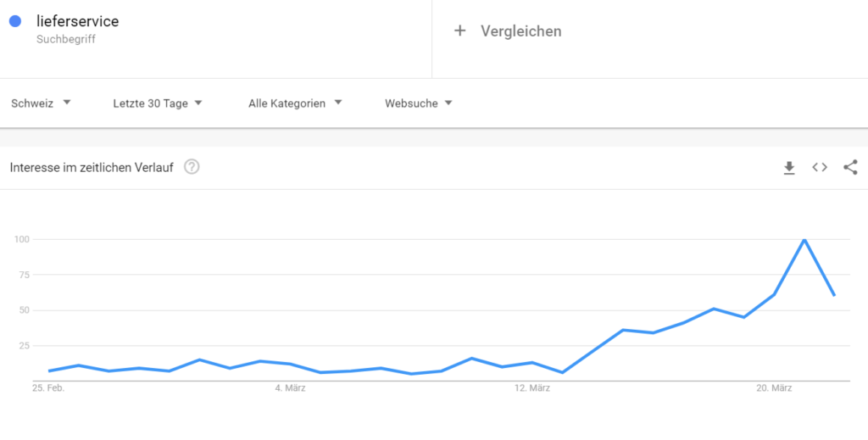Viewport: 868px width, 440px height.
Task: Click the Suchbegriff label under lieferservice
Action: (66, 39)
